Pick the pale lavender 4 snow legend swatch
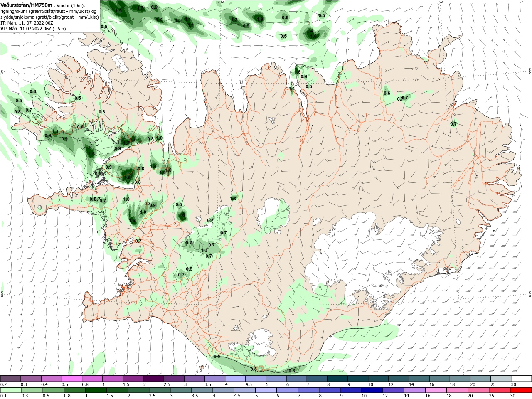 point(235,379)
